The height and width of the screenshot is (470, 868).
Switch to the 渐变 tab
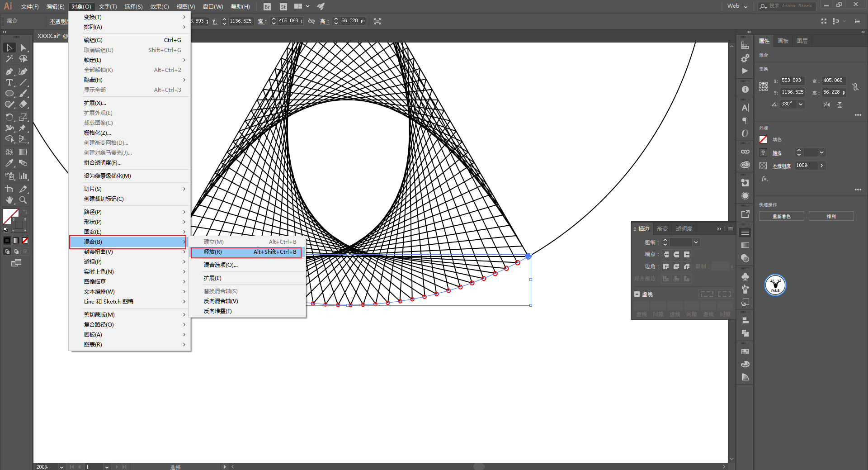click(x=662, y=229)
